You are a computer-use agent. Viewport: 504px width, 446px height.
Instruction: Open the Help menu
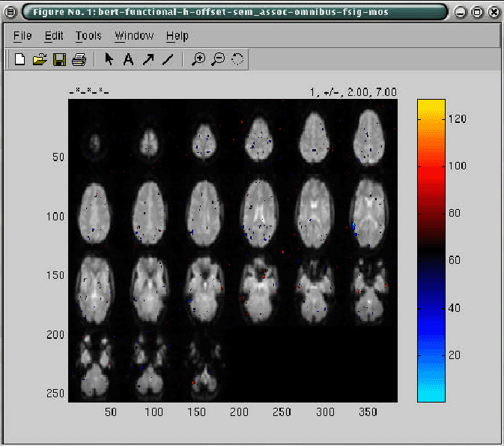tap(177, 36)
